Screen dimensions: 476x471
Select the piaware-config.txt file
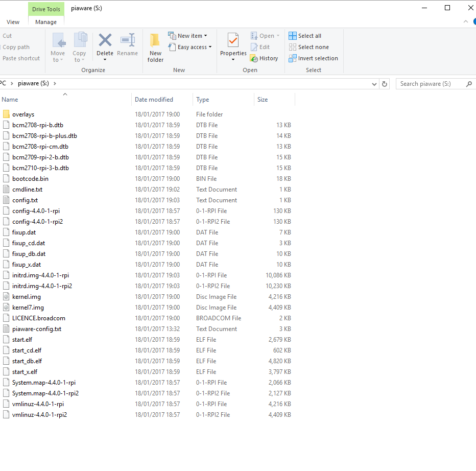tap(36, 329)
